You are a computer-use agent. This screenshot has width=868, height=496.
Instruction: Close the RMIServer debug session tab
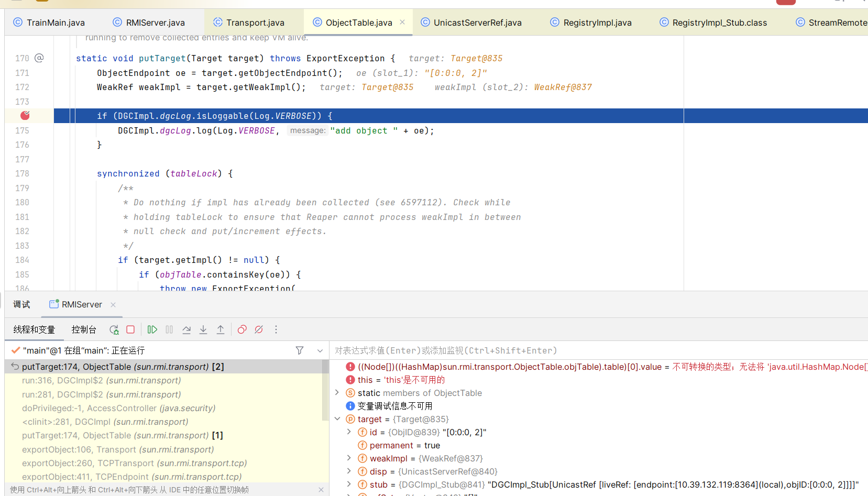113,304
